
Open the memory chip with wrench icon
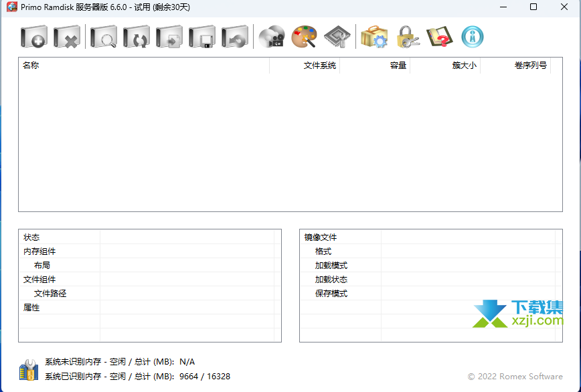[337, 37]
